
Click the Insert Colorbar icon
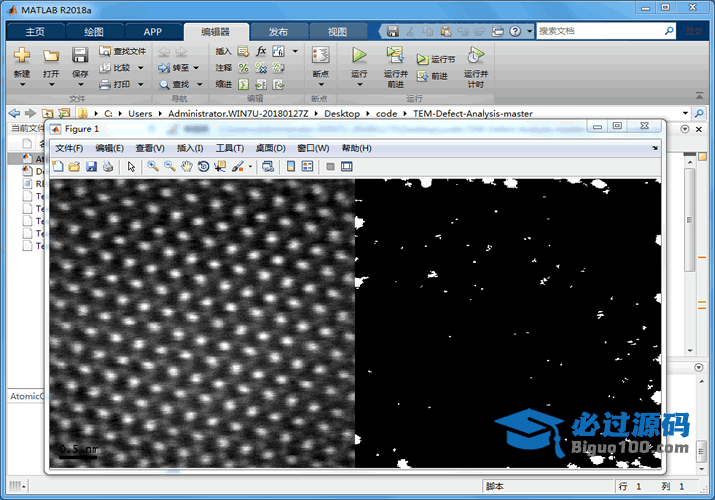point(290,166)
